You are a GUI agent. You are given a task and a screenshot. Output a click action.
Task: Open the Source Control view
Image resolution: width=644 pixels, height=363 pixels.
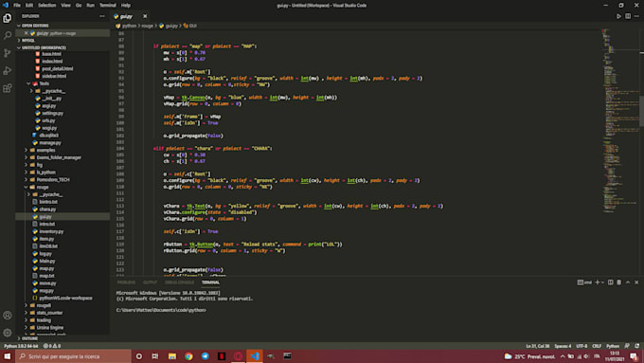point(7,53)
